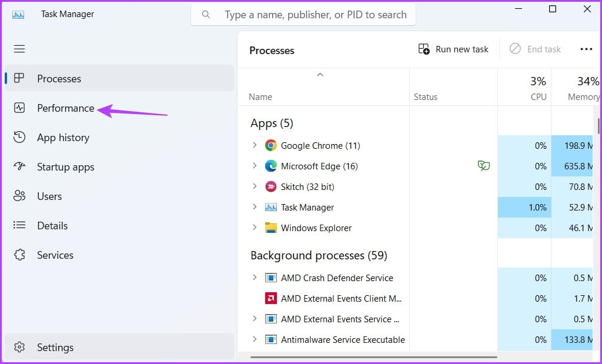Expand the Antimalware Service Executable group
This screenshot has height=364, width=602.
click(254, 339)
